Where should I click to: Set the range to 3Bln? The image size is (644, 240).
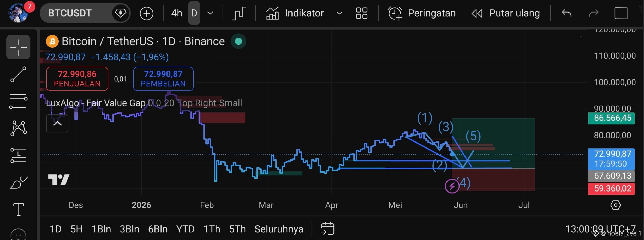pos(129,229)
